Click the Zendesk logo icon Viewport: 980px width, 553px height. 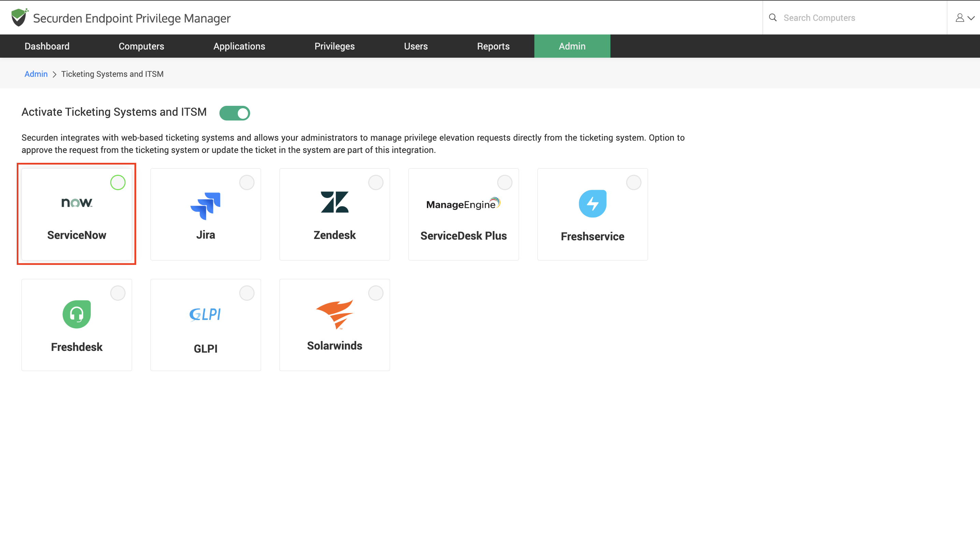tap(334, 202)
